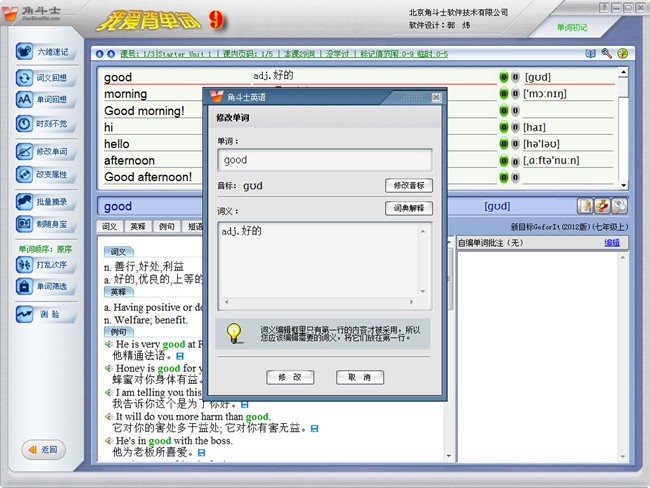Click the 单词 input field containing good

click(x=325, y=160)
